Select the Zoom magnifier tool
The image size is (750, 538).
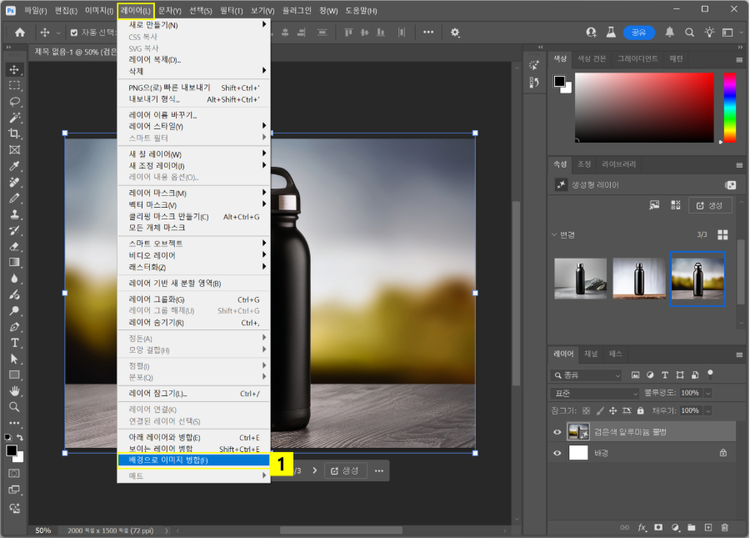tap(15, 407)
